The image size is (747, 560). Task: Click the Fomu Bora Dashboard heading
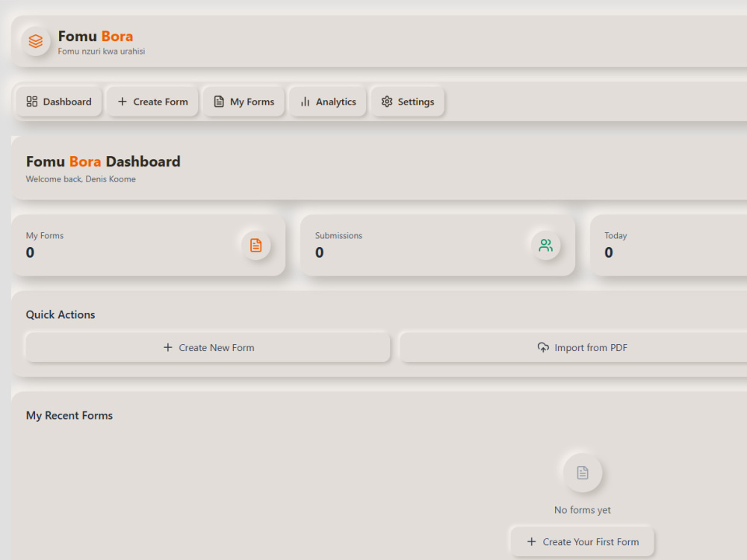click(103, 161)
